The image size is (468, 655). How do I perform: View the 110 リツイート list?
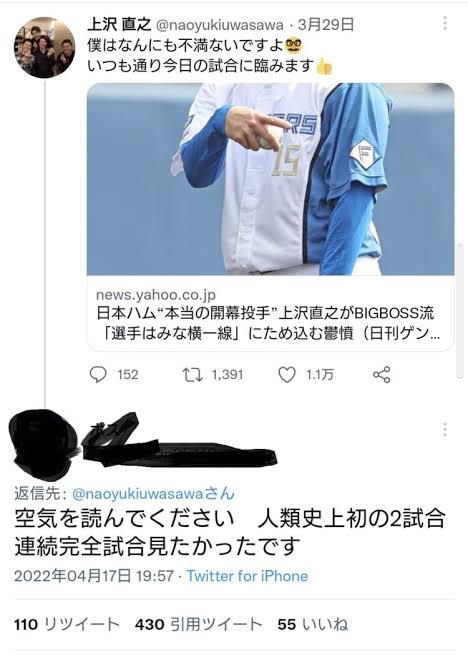pyautogui.click(x=67, y=625)
